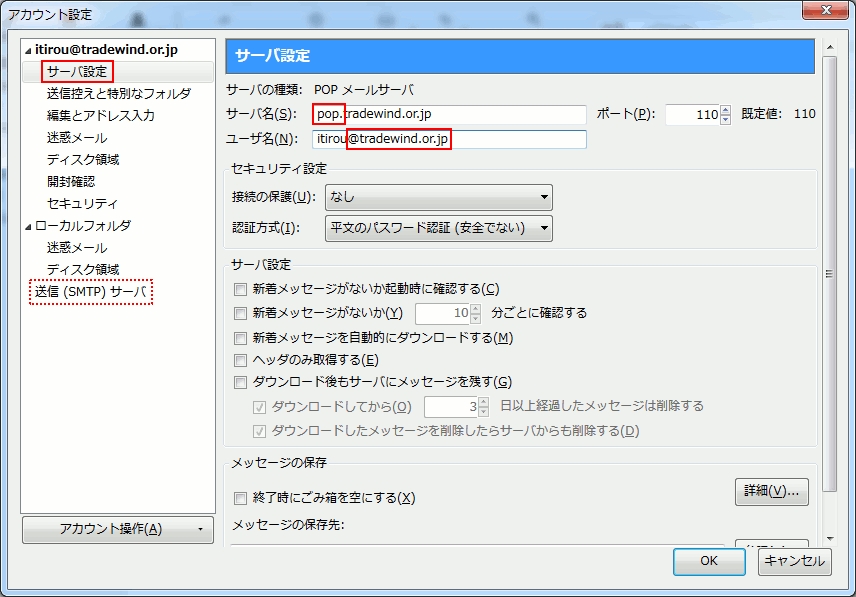Enable ダウンロード後もサーバにメッセージを残す
This screenshot has height=597, width=856.
240,382
